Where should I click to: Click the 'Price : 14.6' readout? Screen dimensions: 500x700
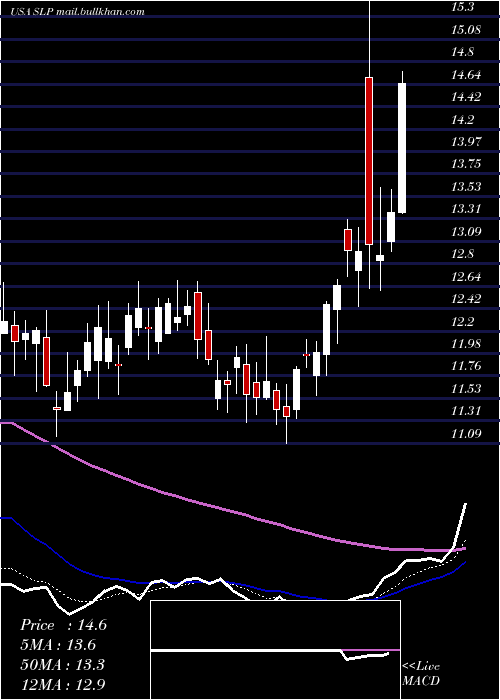coord(63,625)
